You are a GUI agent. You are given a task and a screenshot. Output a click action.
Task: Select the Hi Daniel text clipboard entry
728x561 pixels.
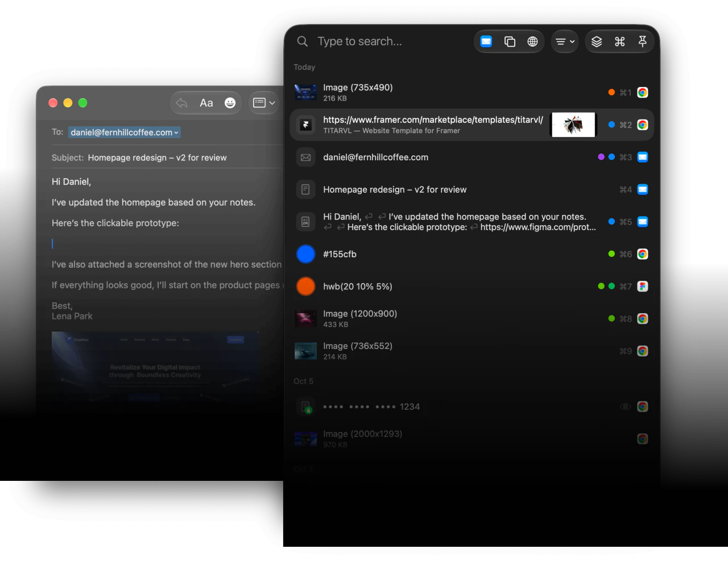[x=472, y=222]
